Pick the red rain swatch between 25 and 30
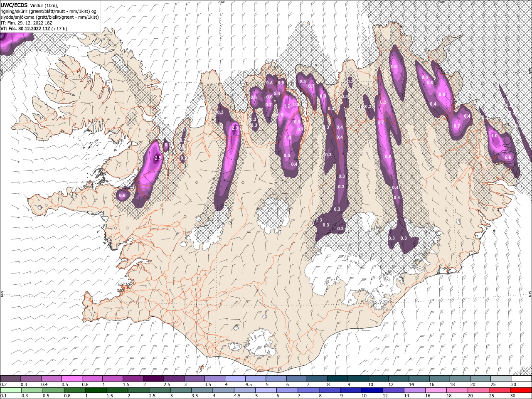 click(x=500, y=390)
